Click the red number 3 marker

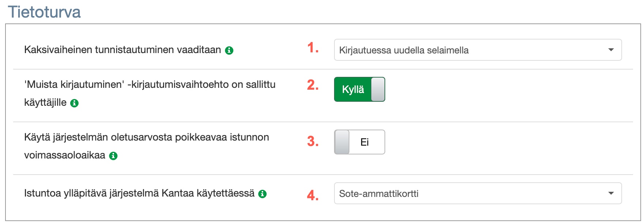312,141
